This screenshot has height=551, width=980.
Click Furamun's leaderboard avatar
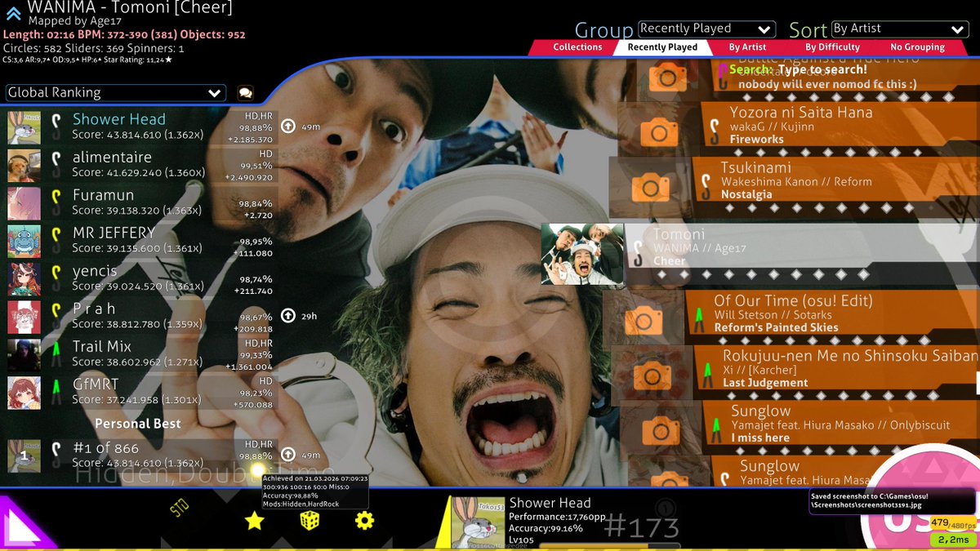coord(24,203)
